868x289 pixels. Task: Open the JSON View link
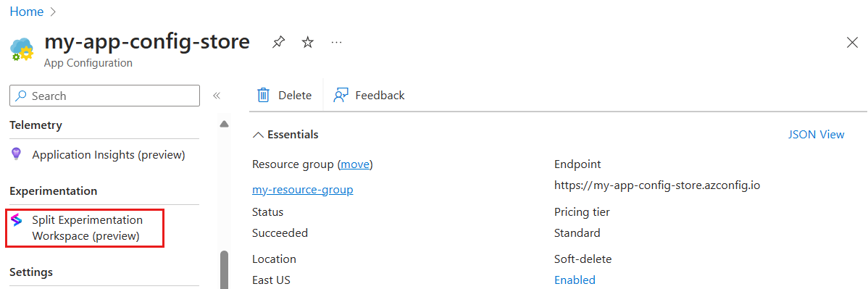coord(817,135)
